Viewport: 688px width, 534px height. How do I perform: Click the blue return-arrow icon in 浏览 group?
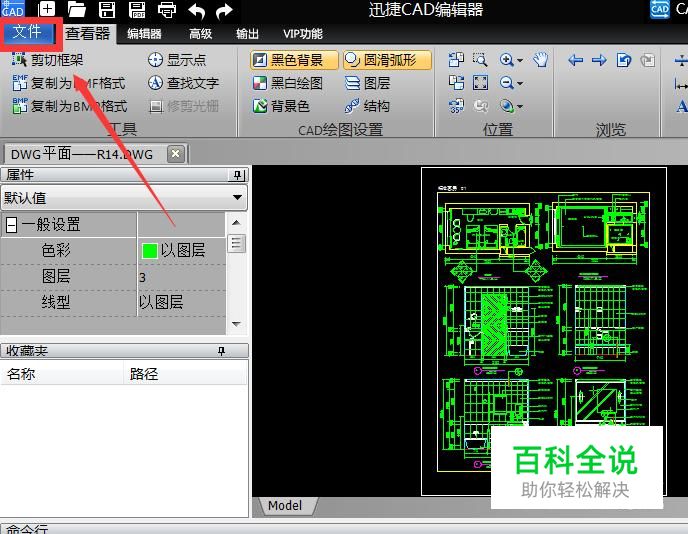click(x=624, y=60)
